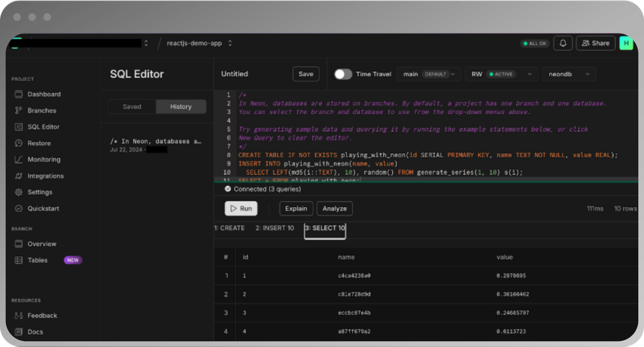
Task: Select the 3: SELECT 10 result tab
Action: point(325,230)
